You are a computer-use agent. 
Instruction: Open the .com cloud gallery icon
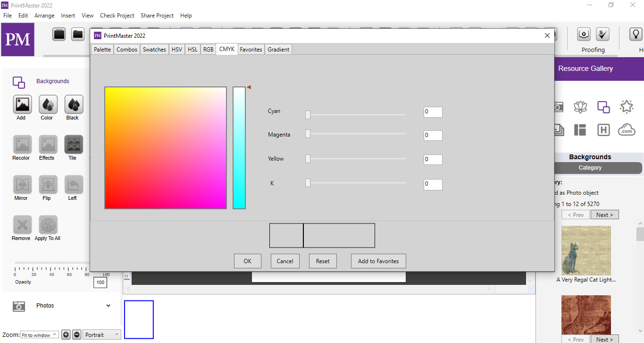(x=627, y=130)
